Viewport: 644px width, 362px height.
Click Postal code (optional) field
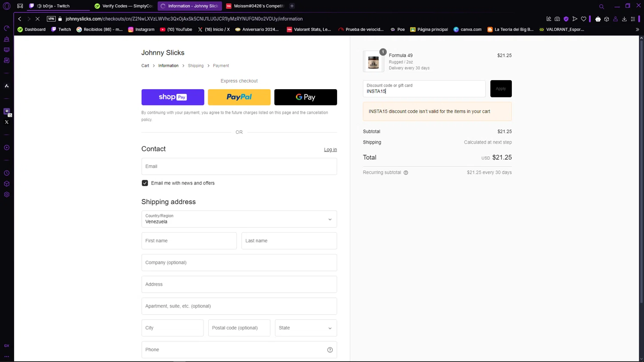click(x=239, y=328)
